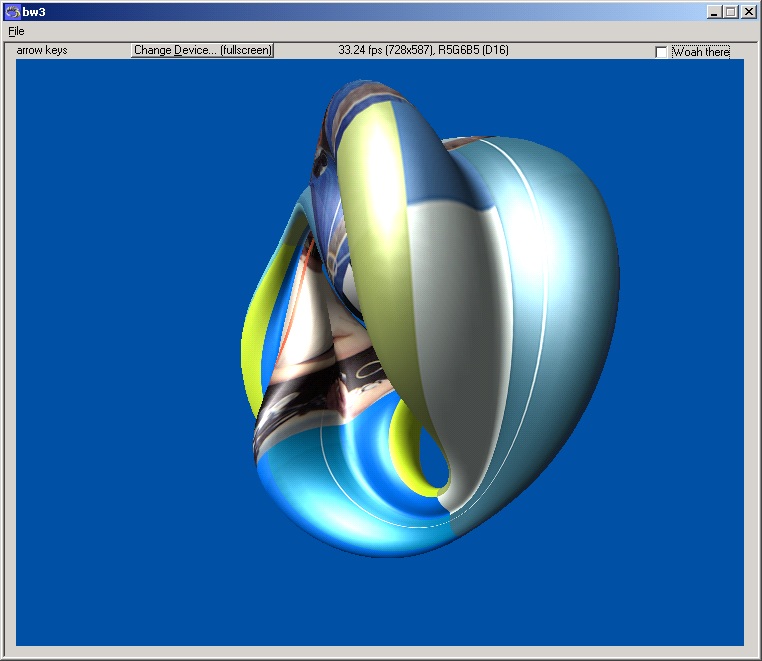Maximize the bw3 window

(x=730, y=12)
